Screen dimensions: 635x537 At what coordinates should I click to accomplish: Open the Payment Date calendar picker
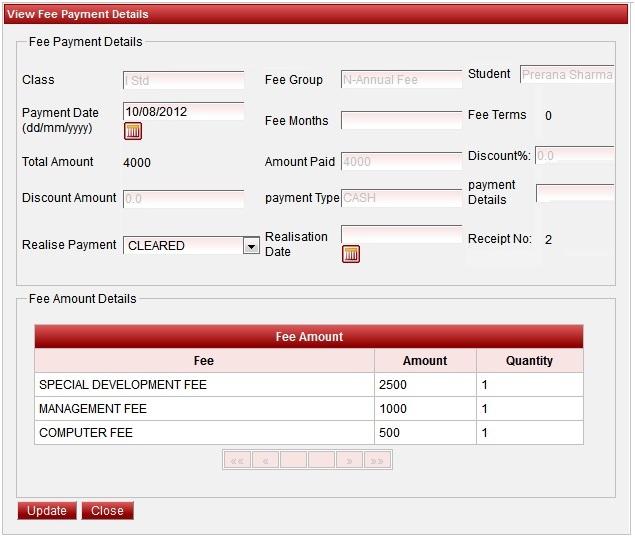(x=133, y=131)
